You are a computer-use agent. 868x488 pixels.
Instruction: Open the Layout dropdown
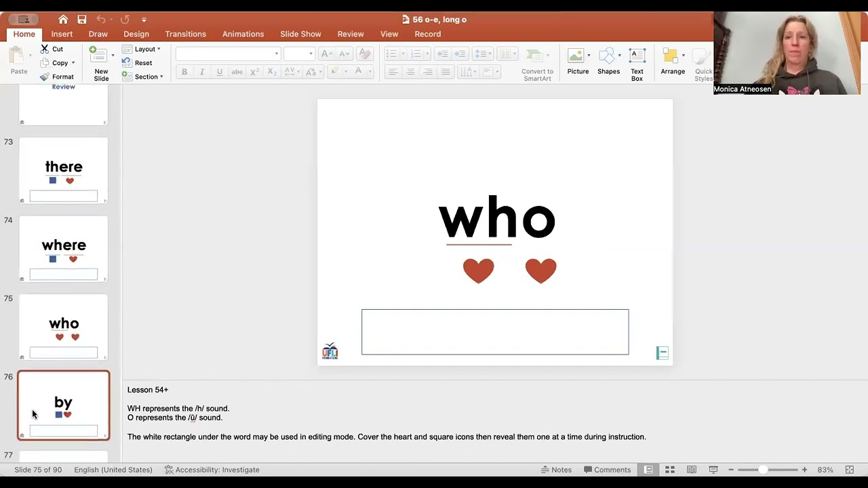(x=141, y=49)
